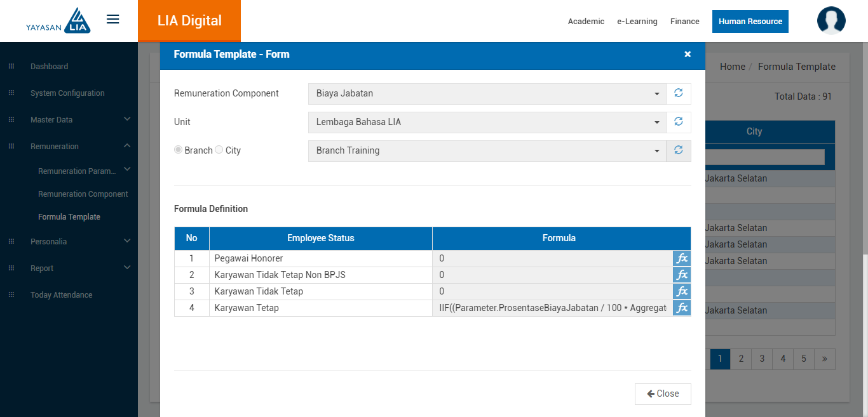The image size is (868, 417).
Task: Open the Biaya Jabatan component dropdown
Action: click(x=487, y=93)
